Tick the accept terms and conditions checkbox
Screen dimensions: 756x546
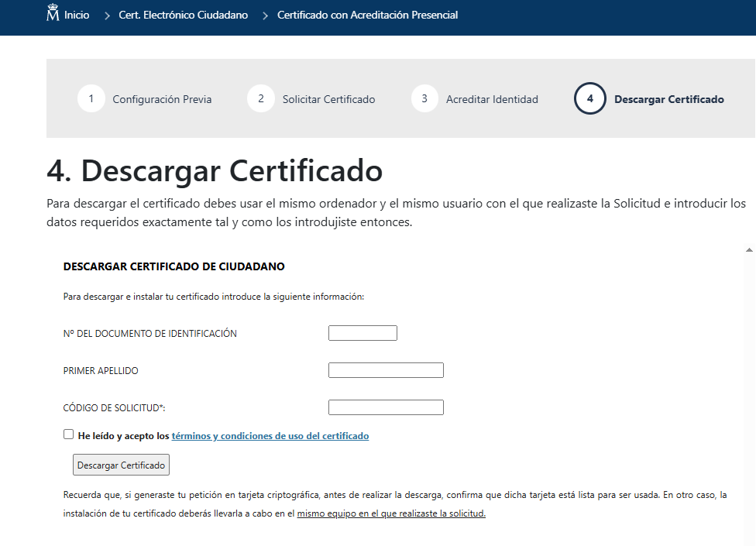68,434
